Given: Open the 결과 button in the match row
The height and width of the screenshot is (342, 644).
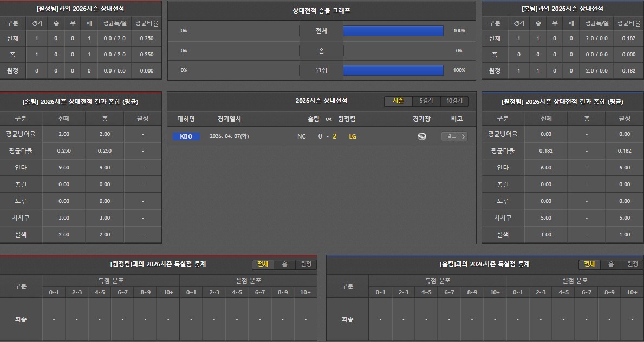Looking at the screenshot, I should point(454,136).
